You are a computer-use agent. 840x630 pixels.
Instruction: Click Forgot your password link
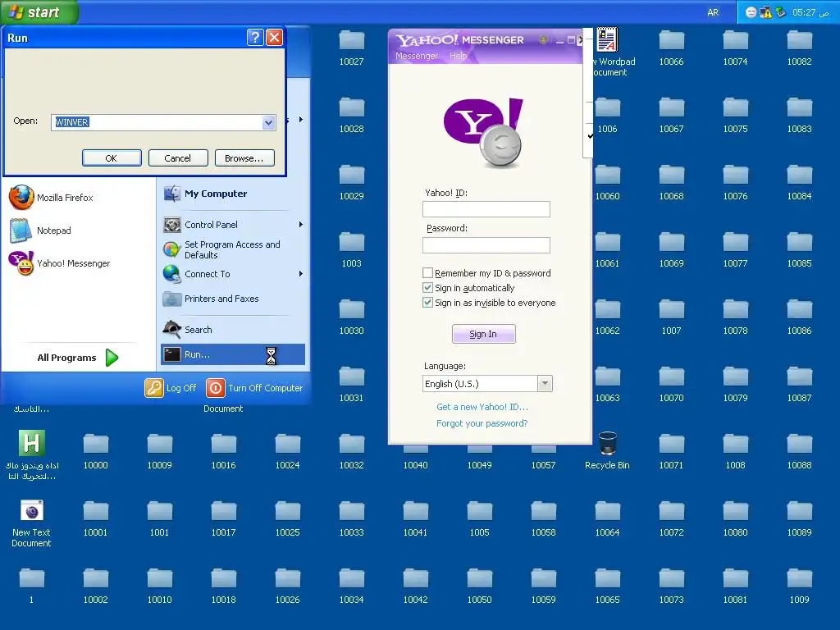(x=482, y=424)
